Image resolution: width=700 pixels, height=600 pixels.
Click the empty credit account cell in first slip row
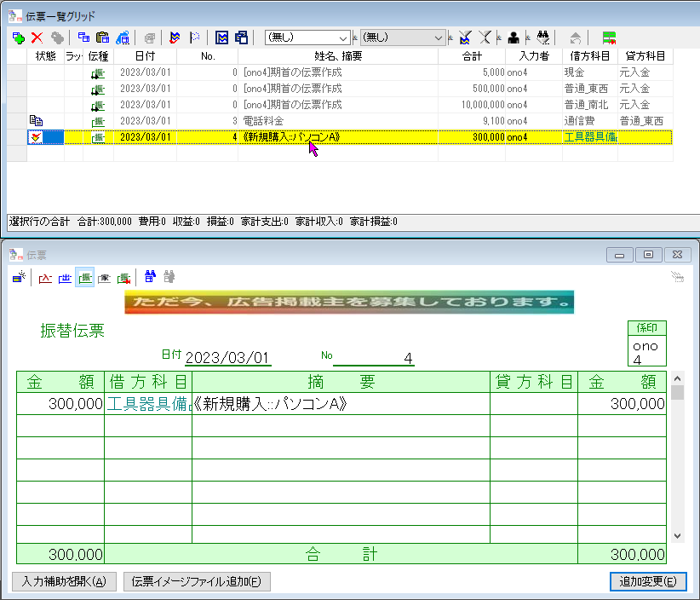(x=534, y=404)
